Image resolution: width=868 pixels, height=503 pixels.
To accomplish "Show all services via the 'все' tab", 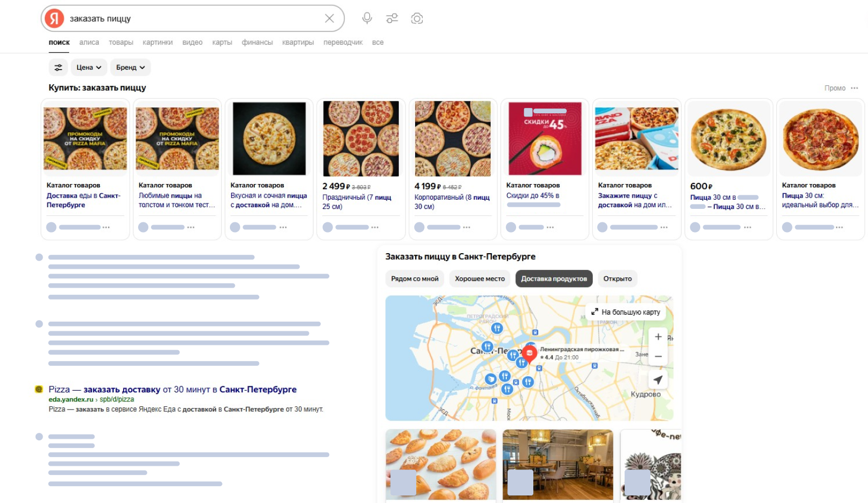I will [x=378, y=43].
